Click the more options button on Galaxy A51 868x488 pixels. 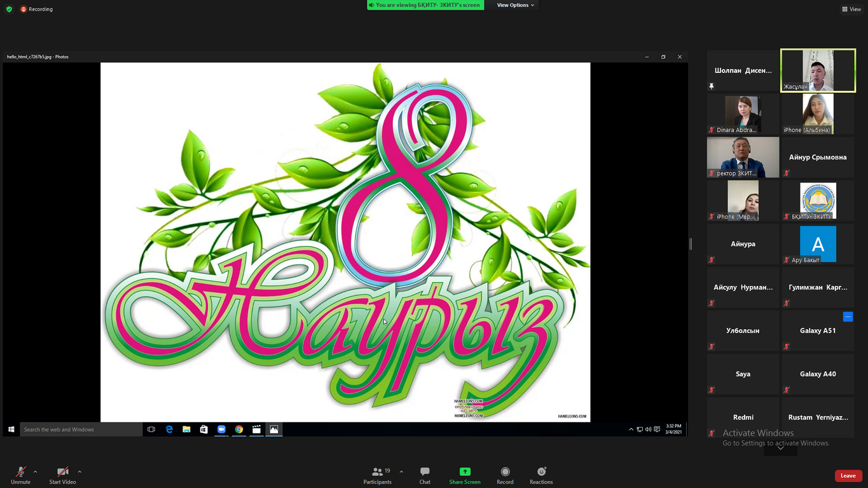[x=848, y=316]
